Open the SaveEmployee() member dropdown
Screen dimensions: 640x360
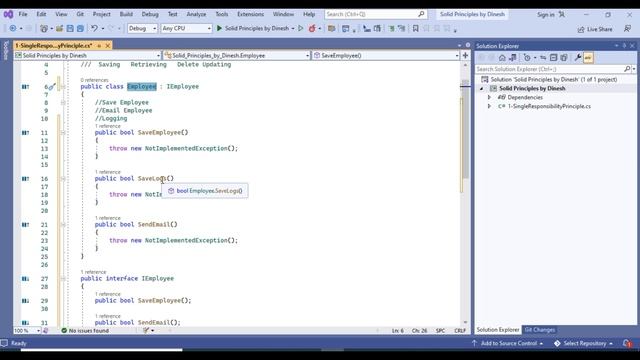(386, 55)
